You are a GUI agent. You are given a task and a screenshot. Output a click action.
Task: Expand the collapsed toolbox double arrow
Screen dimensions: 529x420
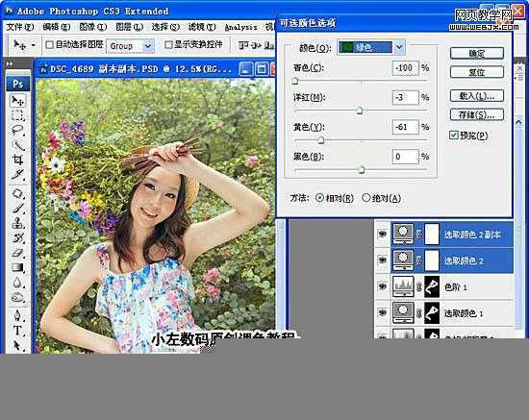click(x=10, y=63)
